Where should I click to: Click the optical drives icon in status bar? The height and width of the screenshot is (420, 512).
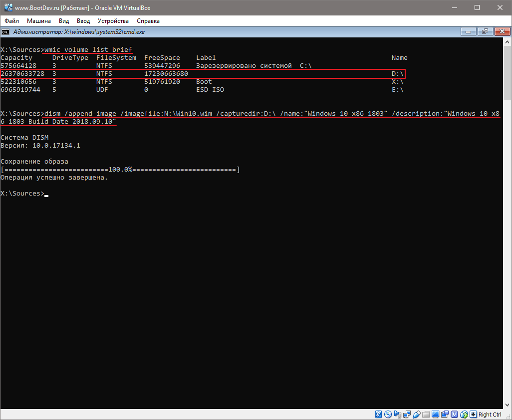388,415
